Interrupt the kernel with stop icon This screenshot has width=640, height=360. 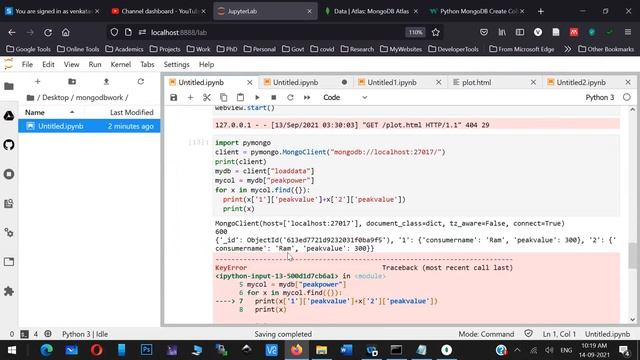[274, 98]
